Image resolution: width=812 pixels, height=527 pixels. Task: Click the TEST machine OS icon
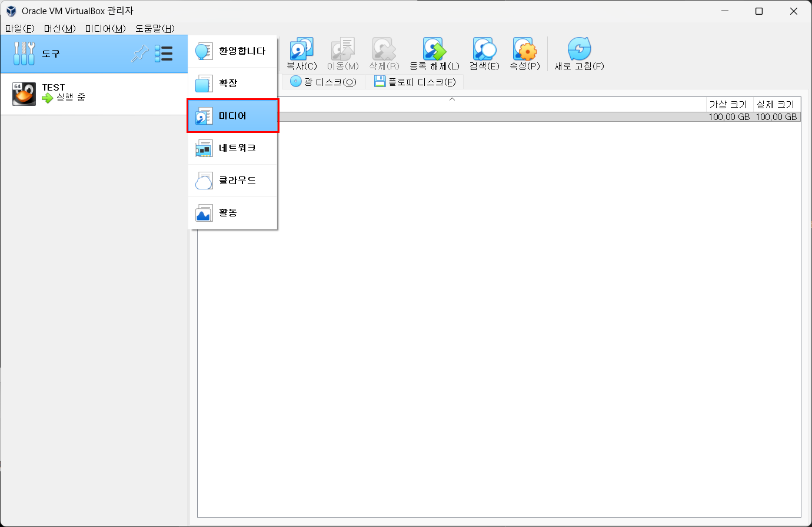pyautogui.click(x=24, y=94)
